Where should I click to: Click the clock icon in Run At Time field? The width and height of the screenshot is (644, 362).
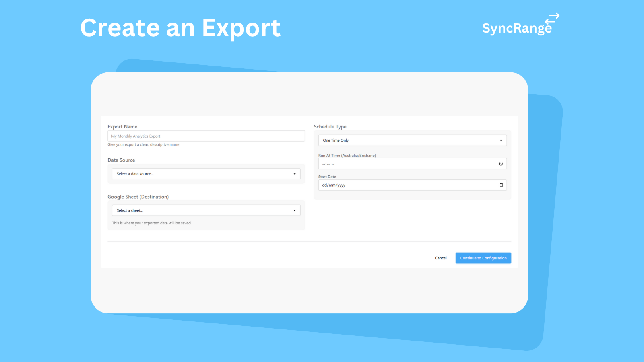coord(501,164)
